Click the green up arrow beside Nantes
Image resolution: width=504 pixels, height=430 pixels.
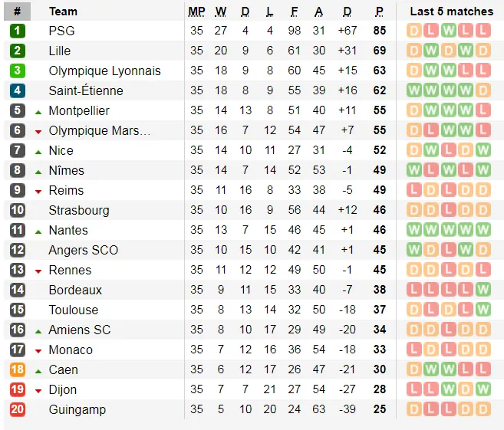[38, 231]
